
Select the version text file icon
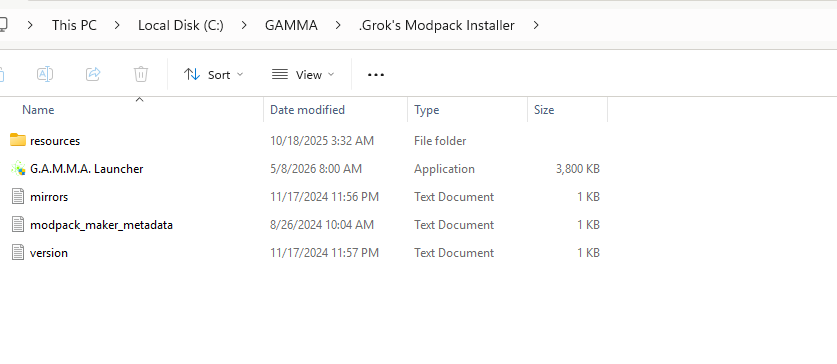click(18, 252)
